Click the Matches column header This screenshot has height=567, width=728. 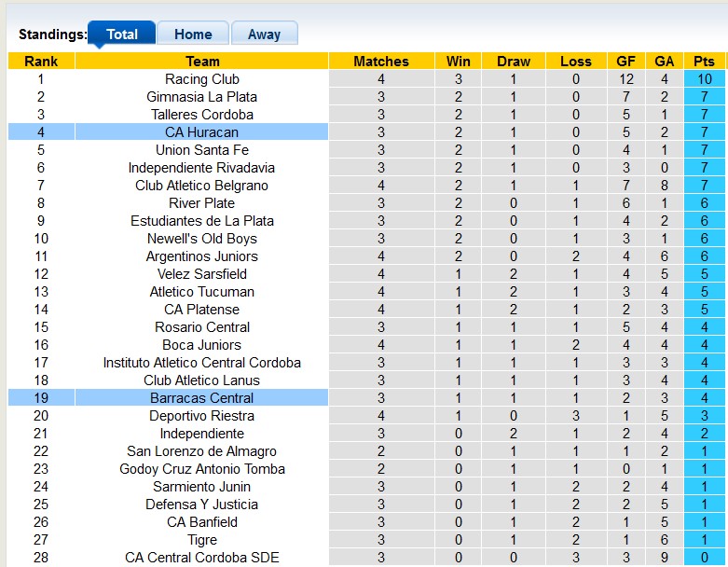click(381, 61)
